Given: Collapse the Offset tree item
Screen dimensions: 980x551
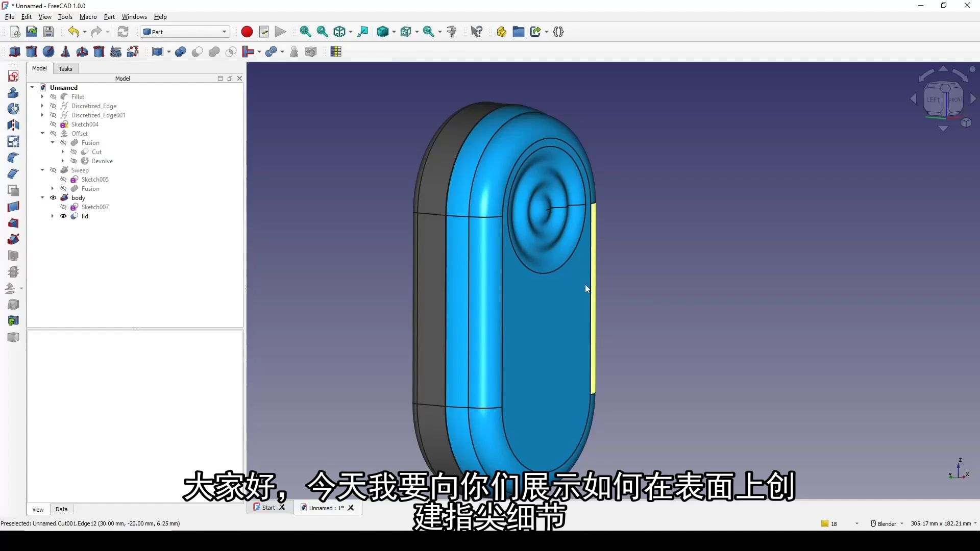Looking at the screenshot, I should (x=42, y=133).
